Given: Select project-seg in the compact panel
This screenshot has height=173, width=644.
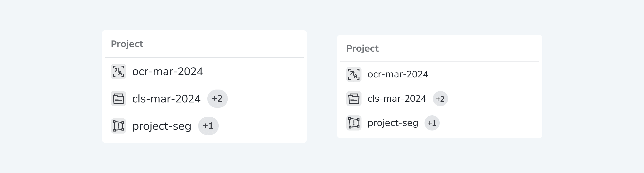Looking at the screenshot, I should pyautogui.click(x=393, y=123).
